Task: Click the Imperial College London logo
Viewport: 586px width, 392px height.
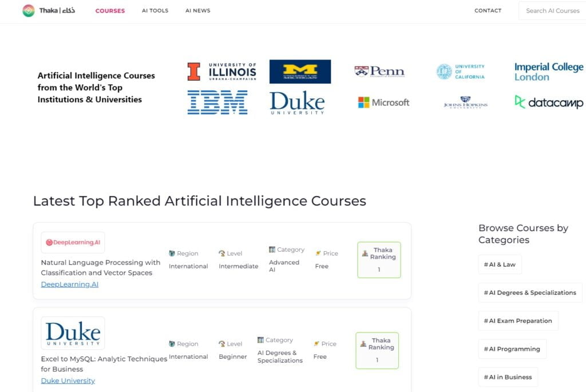Action: pos(549,72)
